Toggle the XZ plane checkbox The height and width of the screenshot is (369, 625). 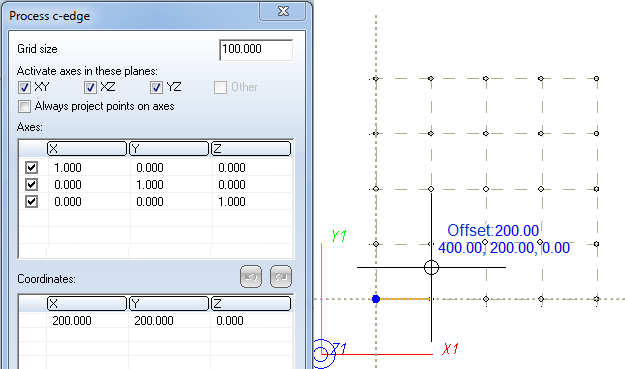pyautogui.click(x=90, y=87)
